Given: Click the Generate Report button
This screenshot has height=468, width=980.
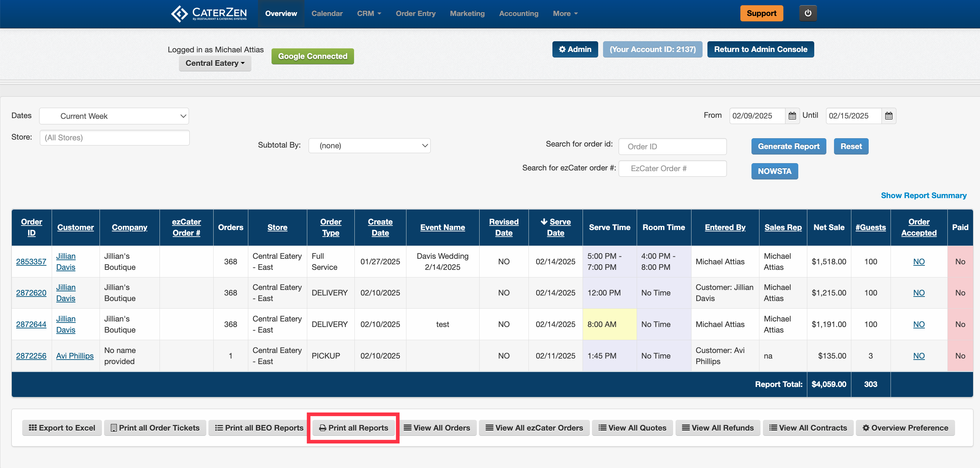Looking at the screenshot, I should (788, 147).
